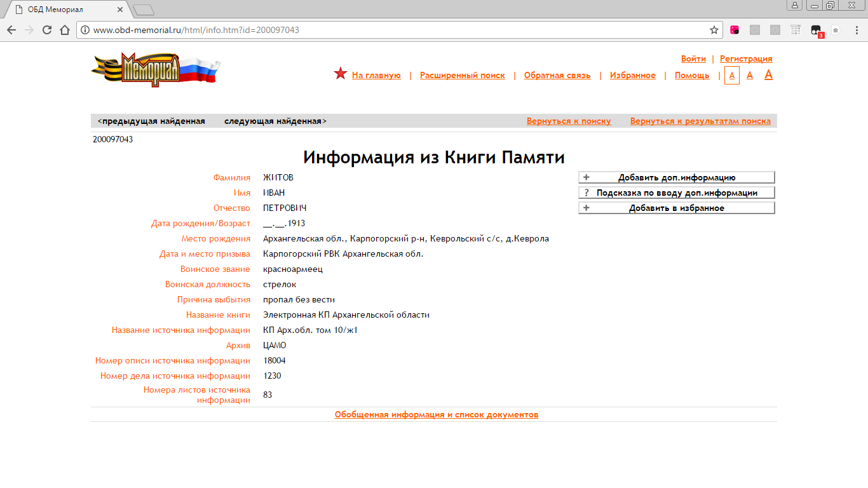
Task: Open the Избранное link in the top menu
Action: pyautogui.click(x=633, y=76)
